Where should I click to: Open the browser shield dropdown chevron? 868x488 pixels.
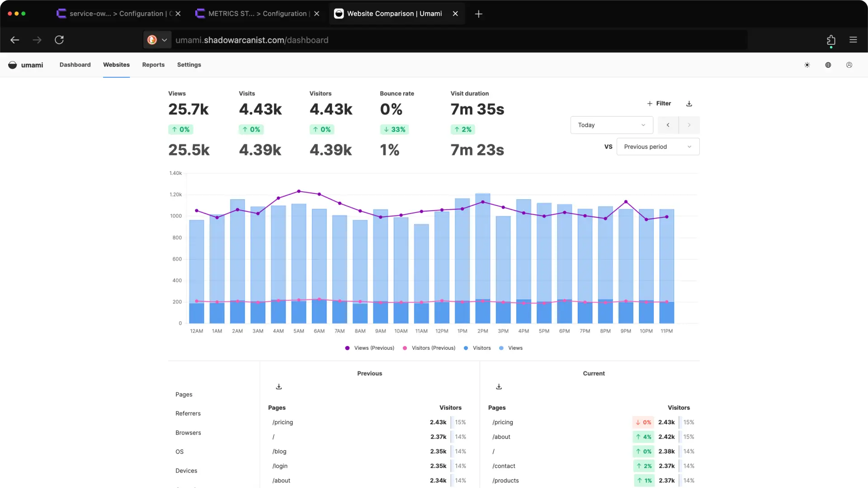coord(165,40)
